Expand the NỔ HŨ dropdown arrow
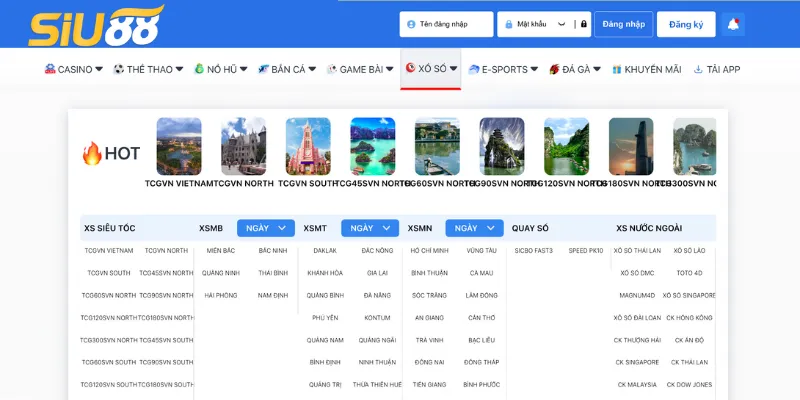 tap(243, 69)
